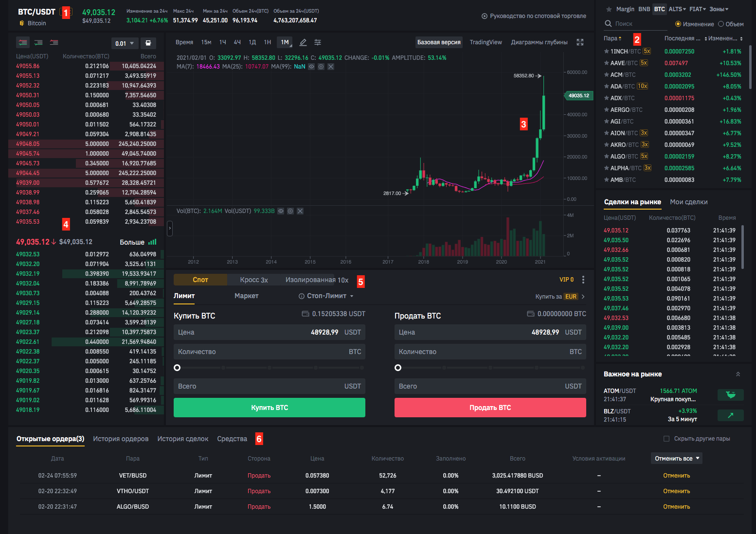Cancel the VET/BUSD order via Отменить
This screenshot has height=534, width=756.
(x=676, y=476)
